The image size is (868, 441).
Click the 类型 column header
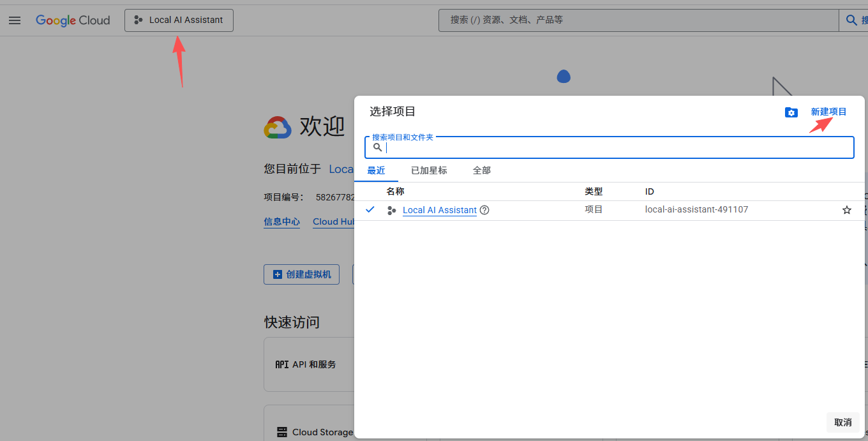[x=594, y=191]
